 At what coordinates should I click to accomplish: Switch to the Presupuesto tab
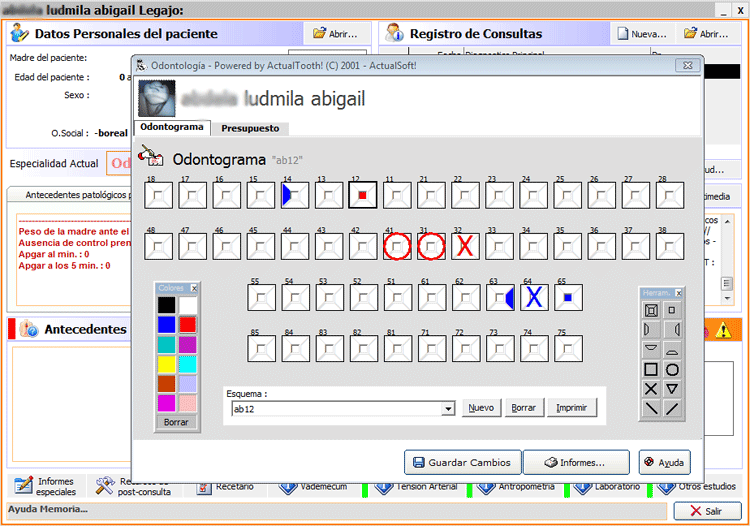click(x=250, y=128)
